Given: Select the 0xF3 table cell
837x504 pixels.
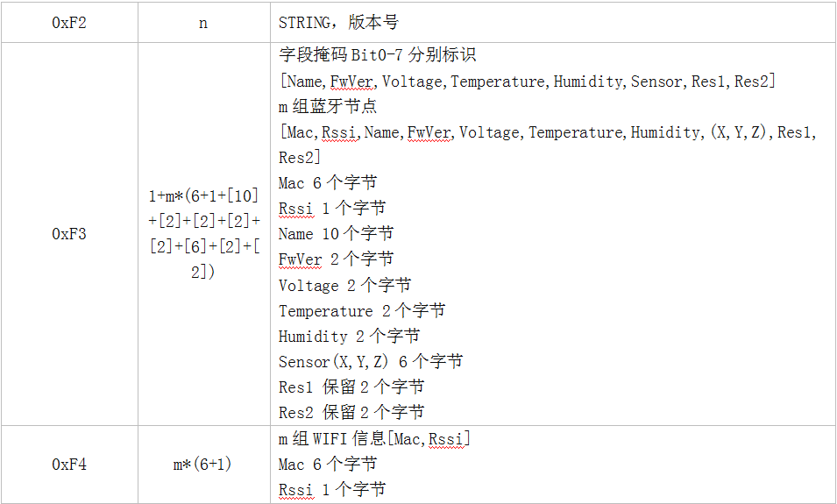Looking at the screenshot, I should click(x=69, y=234).
